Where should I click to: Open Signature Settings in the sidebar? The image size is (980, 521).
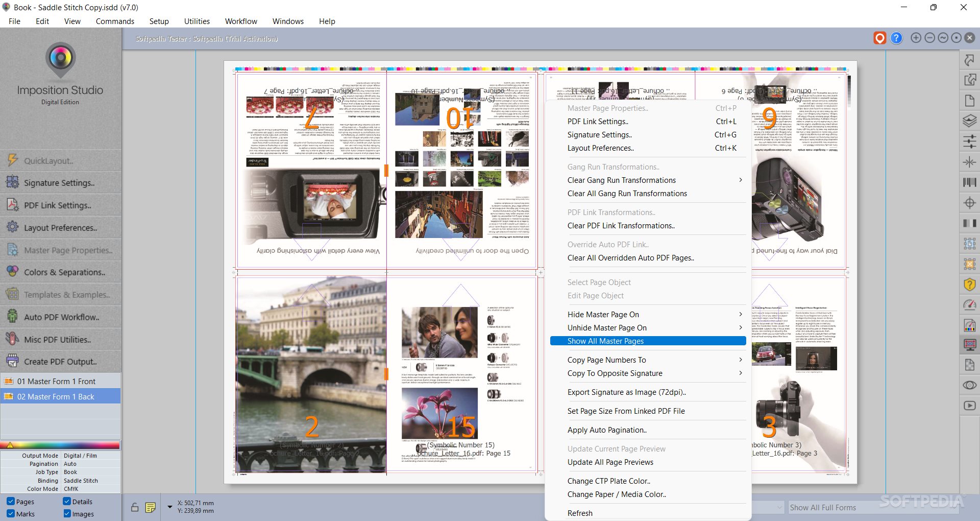coord(61,183)
